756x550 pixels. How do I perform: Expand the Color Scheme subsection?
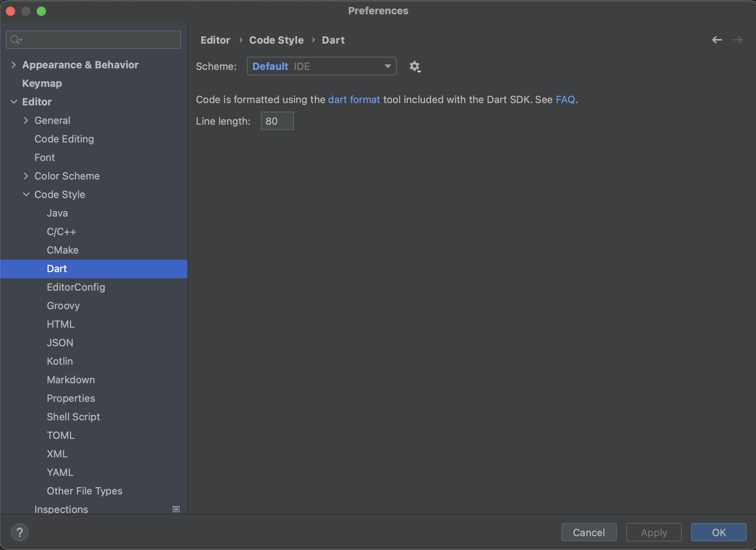tap(26, 176)
